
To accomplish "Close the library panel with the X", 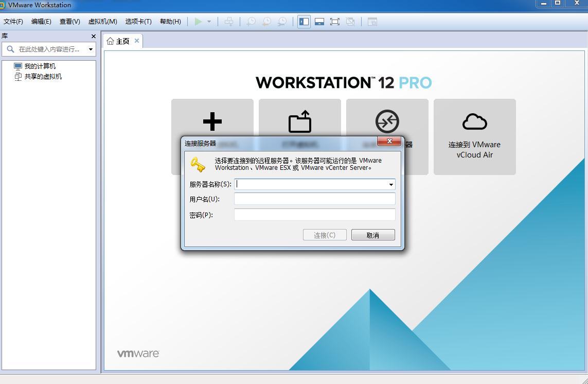I will click(x=94, y=37).
